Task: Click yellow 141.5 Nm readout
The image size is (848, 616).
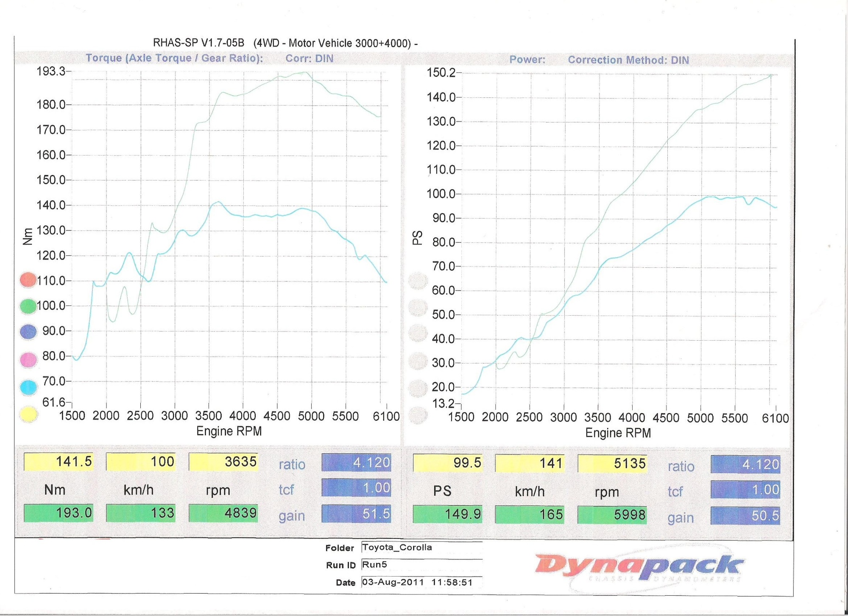Action: click(x=59, y=462)
